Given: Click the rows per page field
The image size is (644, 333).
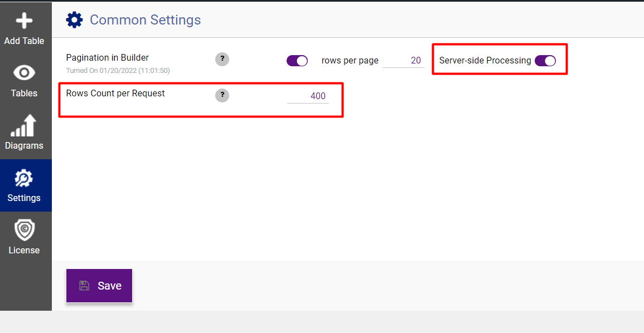Looking at the screenshot, I should click(x=403, y=61).
